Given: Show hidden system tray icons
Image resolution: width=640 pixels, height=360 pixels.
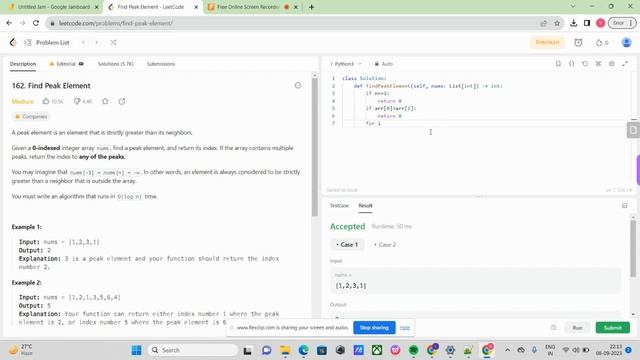Looking at the screenshot, I should click(507, 350).
